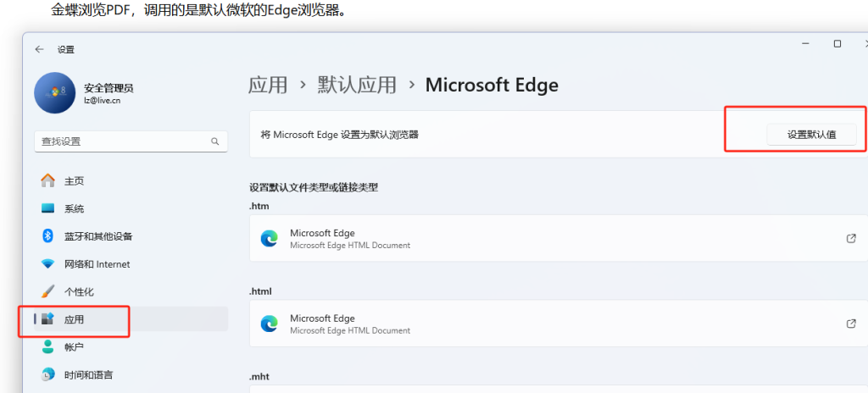
Task: Click the lz@live.cn email text
Action: tap(103, 100)
